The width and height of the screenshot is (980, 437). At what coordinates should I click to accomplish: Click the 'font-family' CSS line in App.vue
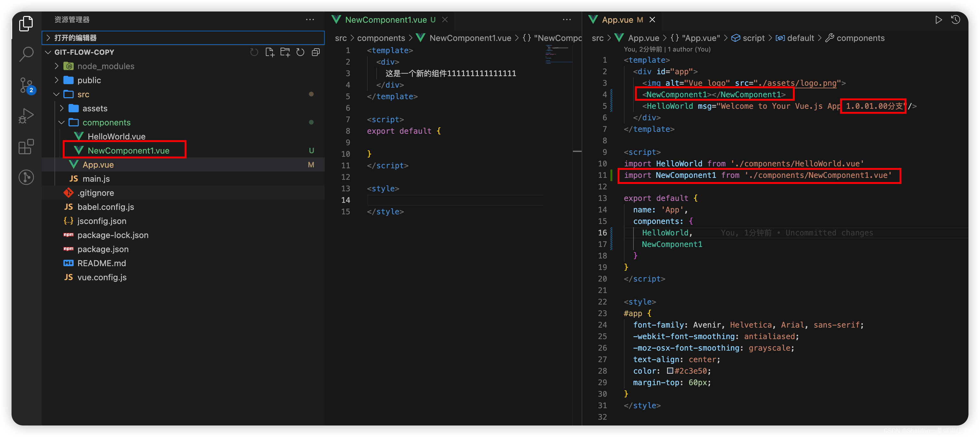pyautogui.click(x=748, y=324)
